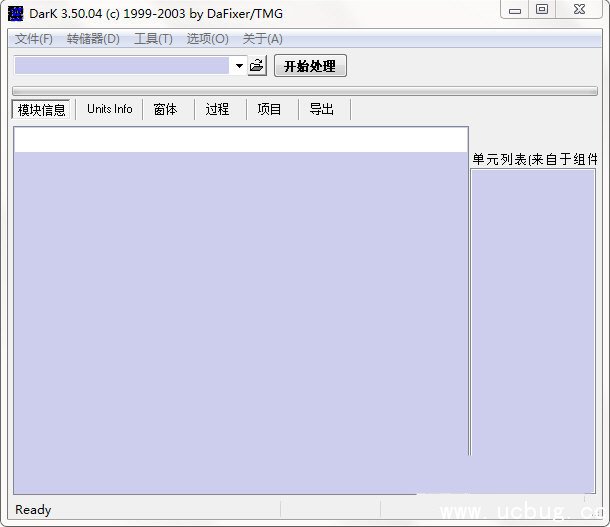The width and height of the screenshot is (610, 527).
Task: Click the white text field atop module panel
Action: pos(240,140)
